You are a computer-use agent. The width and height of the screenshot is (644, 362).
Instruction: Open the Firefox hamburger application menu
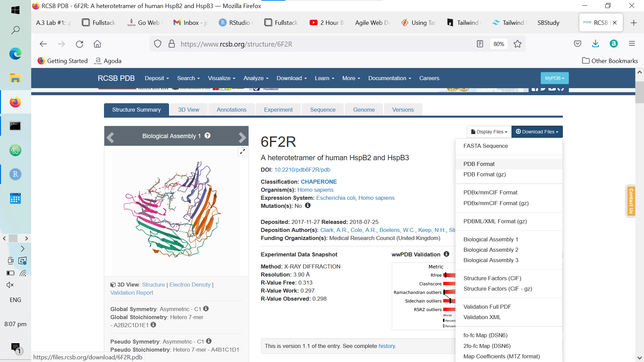tap(632, 44)
